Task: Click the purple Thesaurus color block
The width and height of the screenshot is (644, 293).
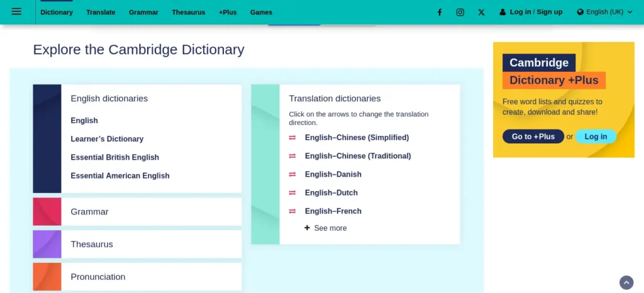Action: coord(47,244)
